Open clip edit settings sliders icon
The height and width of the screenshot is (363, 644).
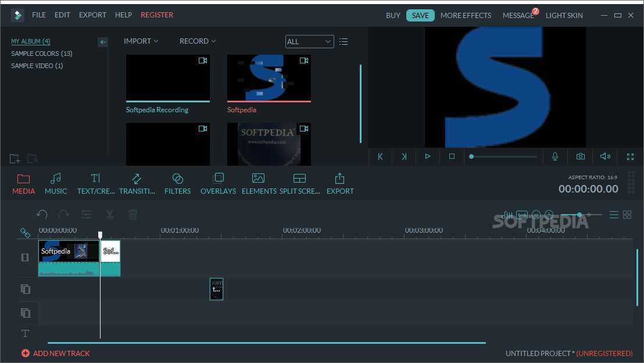tap(87, 214)
